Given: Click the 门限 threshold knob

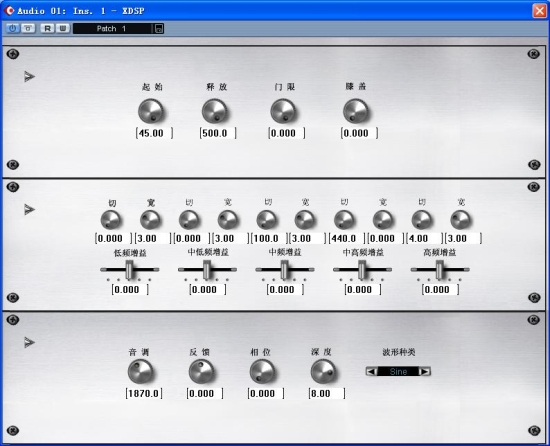Looking at the screenshot, I should (283, 112).
